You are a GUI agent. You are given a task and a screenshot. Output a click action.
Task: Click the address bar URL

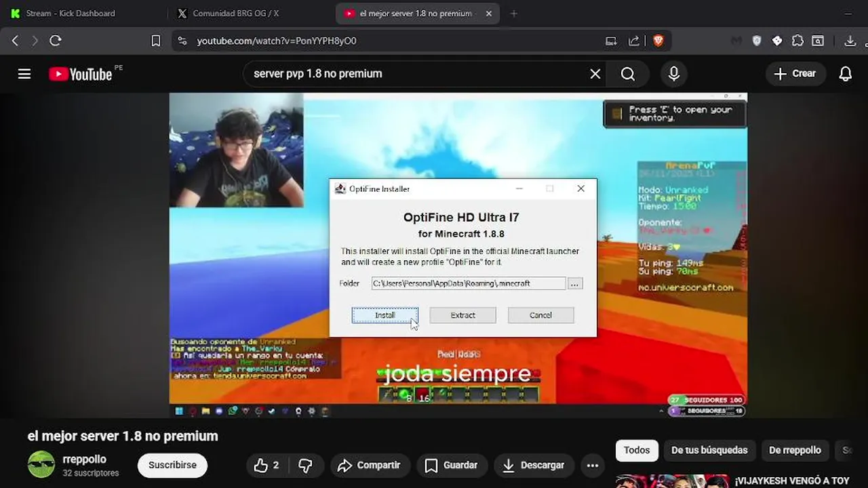[x=277, y=41]
